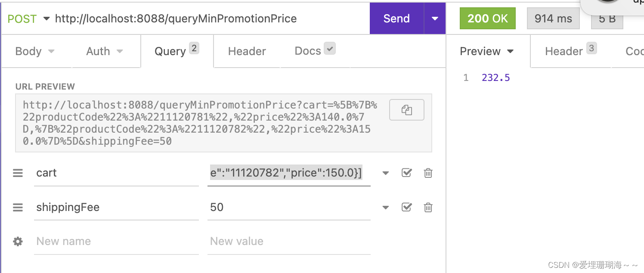
Task: Disable the cart parameter checkbox
Action: coord(406,173)
